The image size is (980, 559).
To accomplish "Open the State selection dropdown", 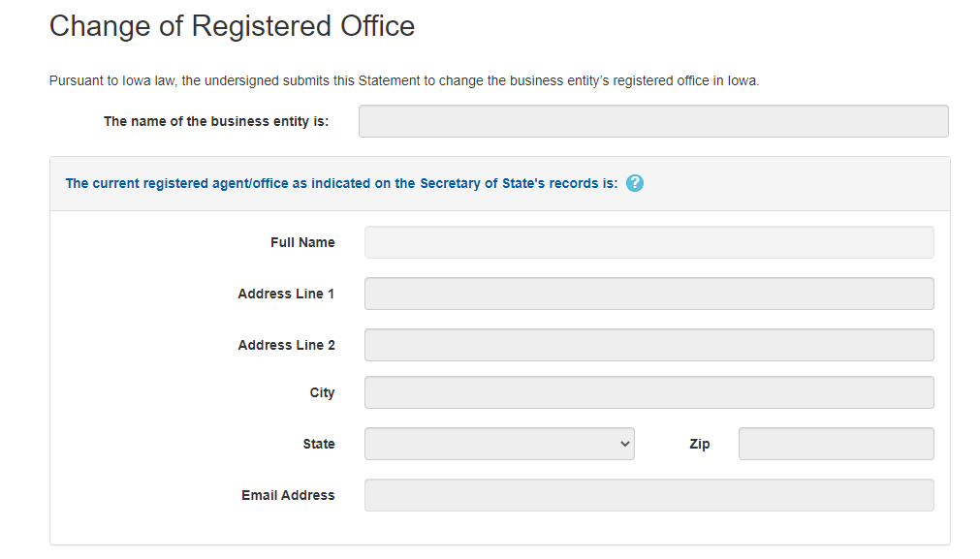I will tap(499, 444).
